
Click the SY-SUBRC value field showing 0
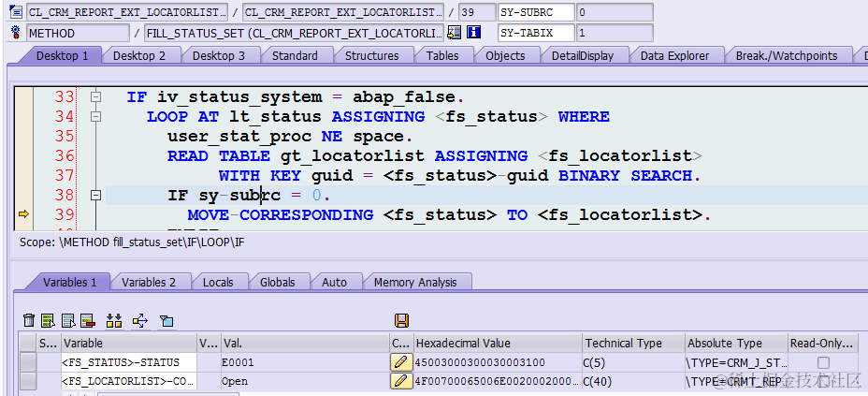[x=615, y=11]
